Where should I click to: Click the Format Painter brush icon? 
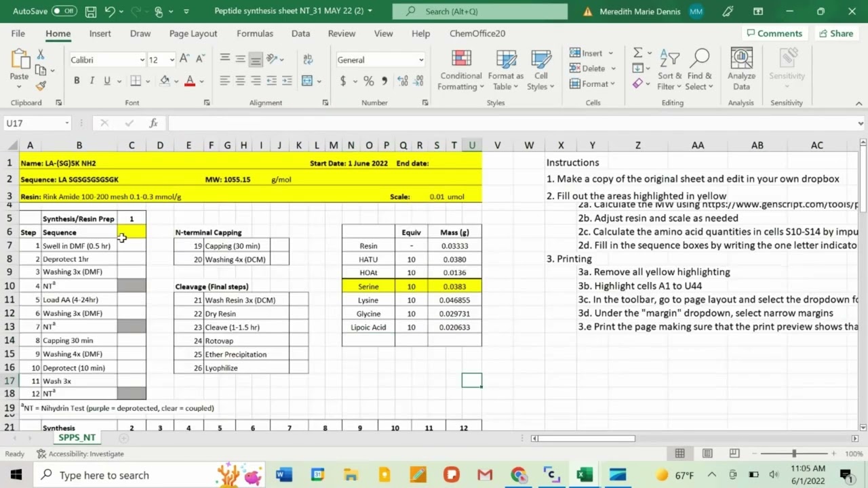pyautogui.click(x=41, y=86)
